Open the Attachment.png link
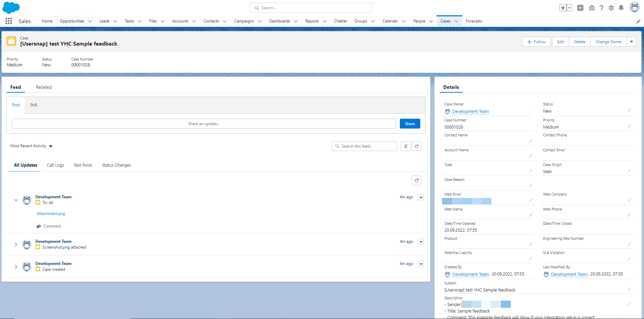 (x=51, y=214)
